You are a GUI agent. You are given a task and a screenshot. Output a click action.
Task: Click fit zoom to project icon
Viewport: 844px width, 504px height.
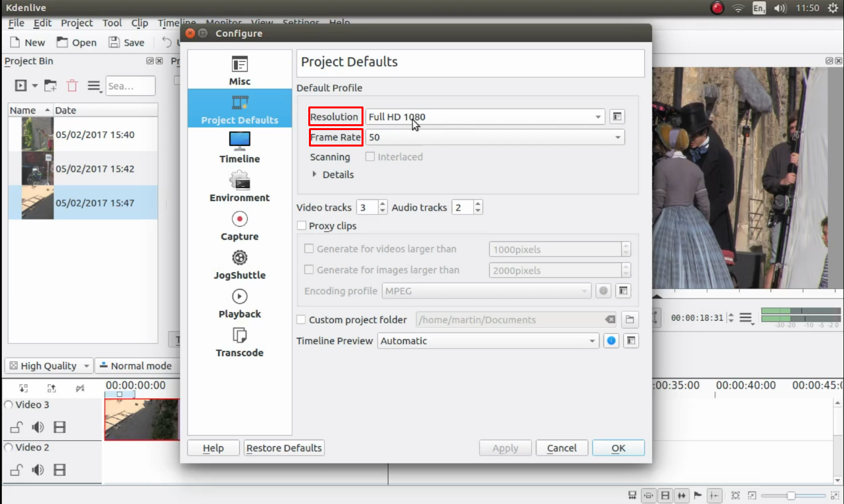[736, 495]
